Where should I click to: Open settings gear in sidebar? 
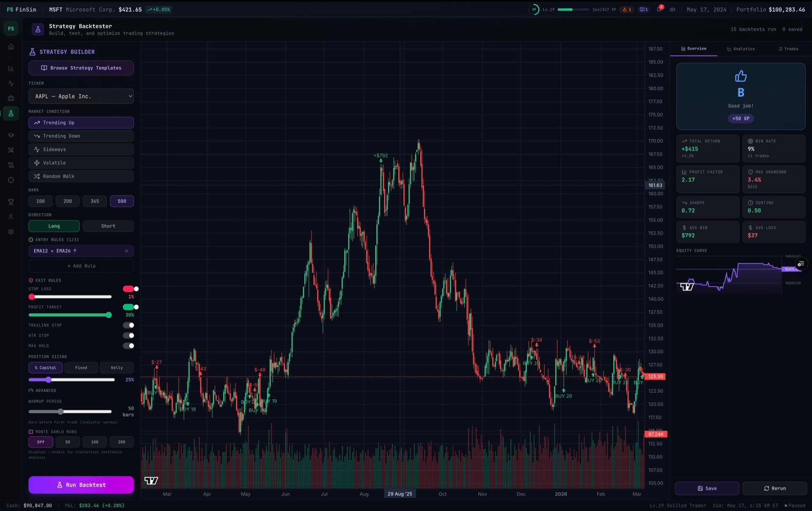11,231
